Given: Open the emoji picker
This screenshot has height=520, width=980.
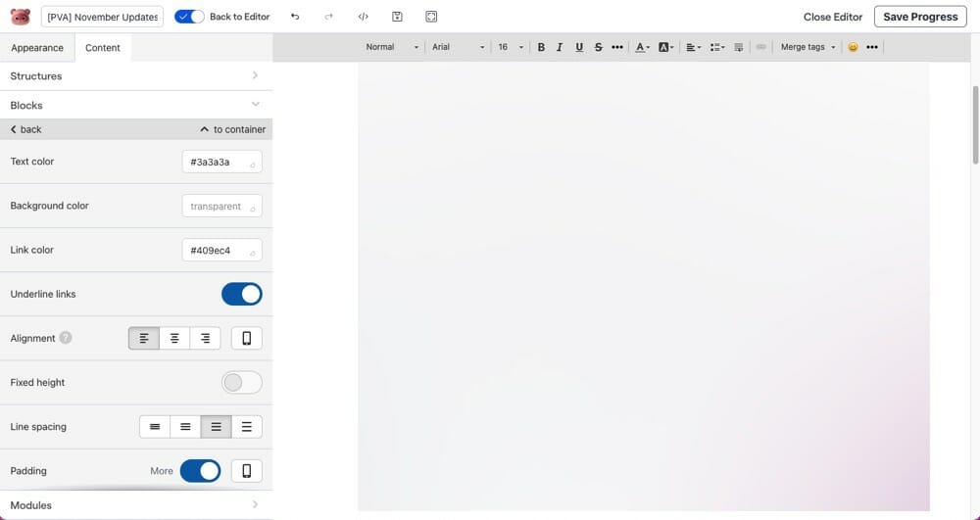Looking at the screenshot, I should pos(853,47).
